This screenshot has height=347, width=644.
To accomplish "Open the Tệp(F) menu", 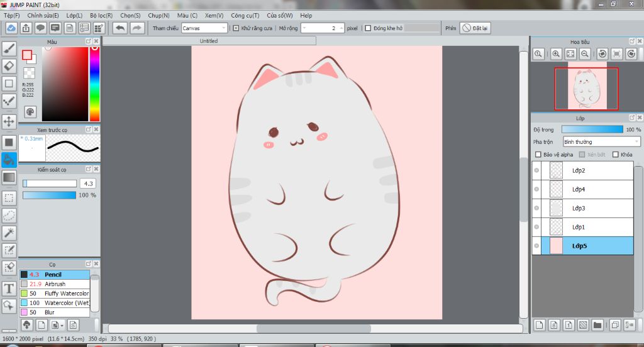I will [x=11, y=15].
